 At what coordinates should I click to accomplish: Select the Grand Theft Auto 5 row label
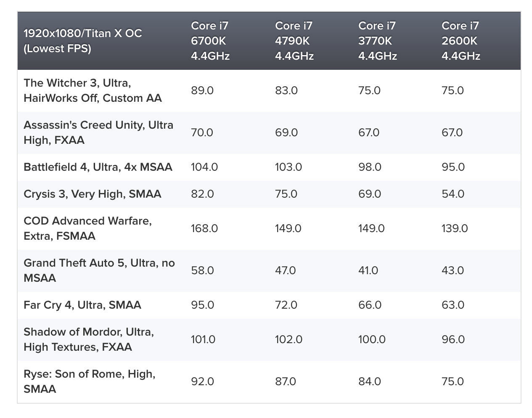point(99,270)
